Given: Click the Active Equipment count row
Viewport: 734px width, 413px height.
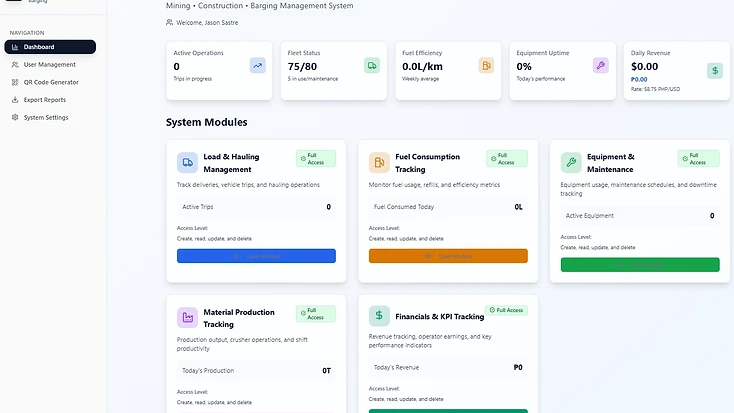Looking at the screenshot, I should (640, 216).
